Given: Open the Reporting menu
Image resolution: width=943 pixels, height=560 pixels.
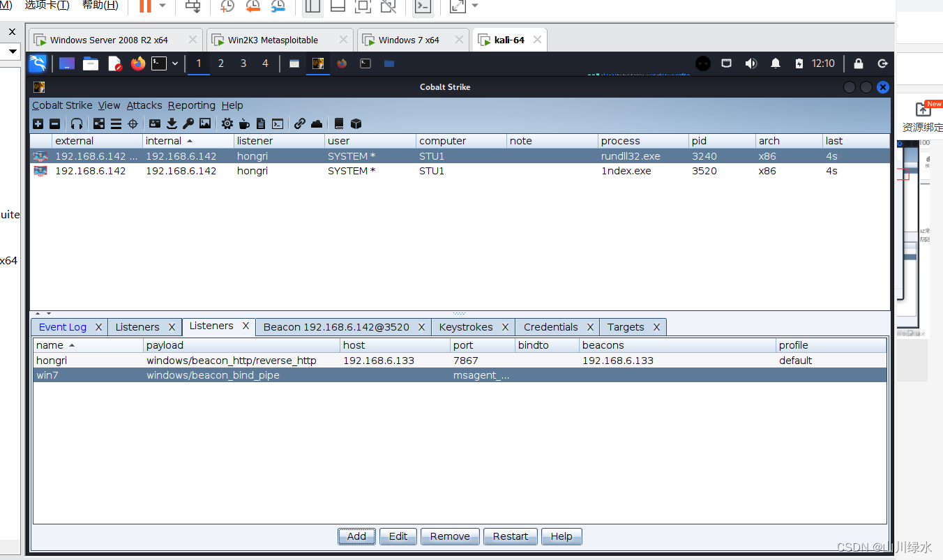Looking at the screenshot, I should coord(191,105).
